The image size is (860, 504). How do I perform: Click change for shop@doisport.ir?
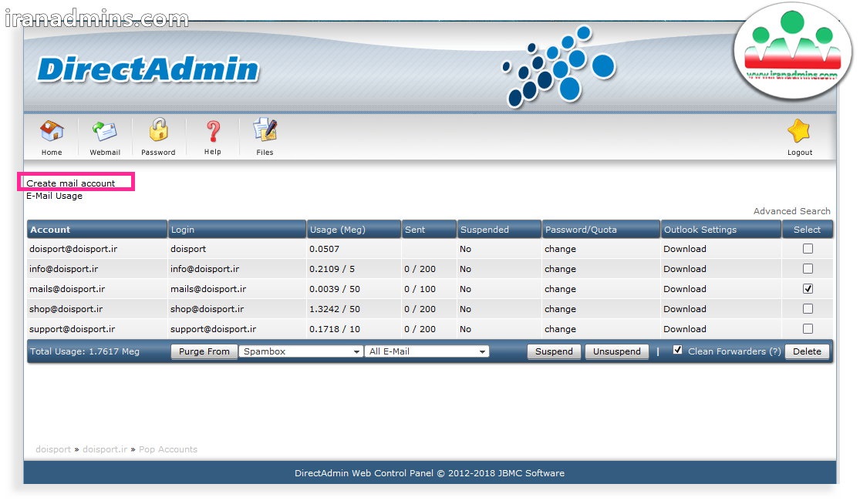coord(560,310)
